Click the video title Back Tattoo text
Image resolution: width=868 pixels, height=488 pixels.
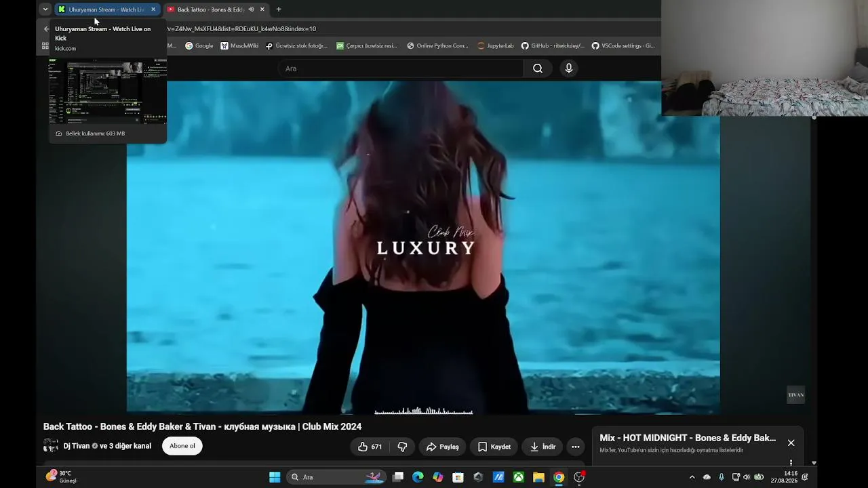pos(202,426)
